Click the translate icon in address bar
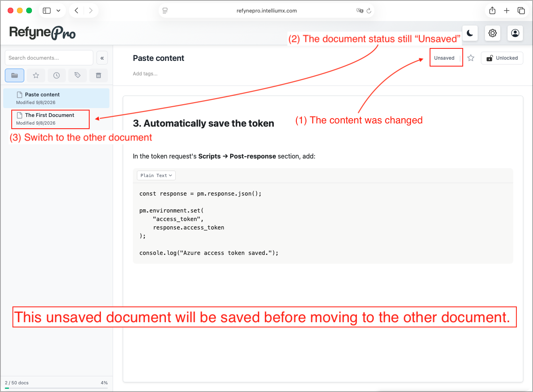 [360, 10]
